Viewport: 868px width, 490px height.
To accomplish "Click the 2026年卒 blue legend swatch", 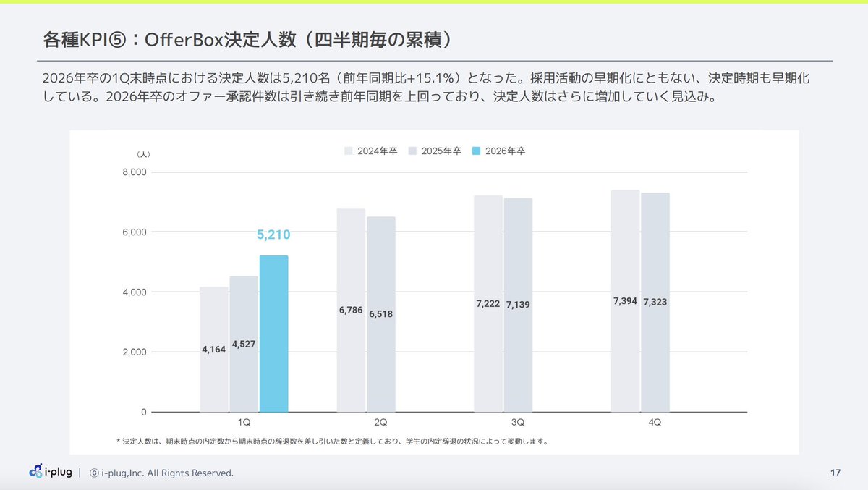I will point(476,151).
